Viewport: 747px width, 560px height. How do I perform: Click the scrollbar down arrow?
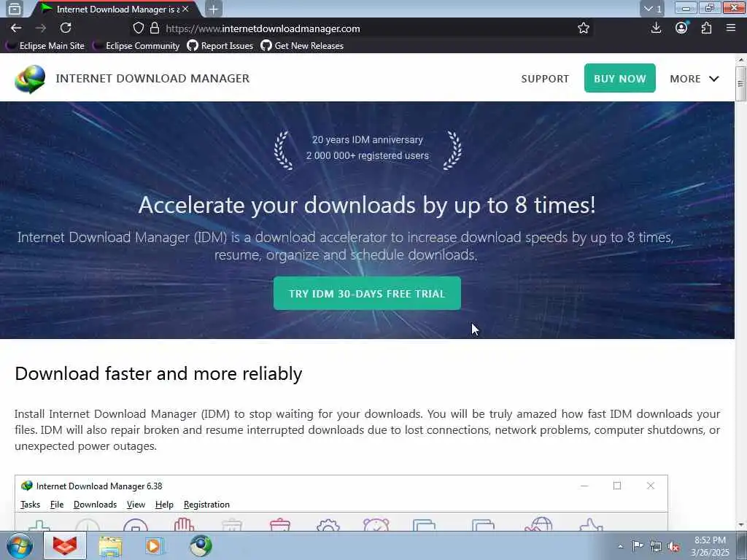tap(740, 525)
